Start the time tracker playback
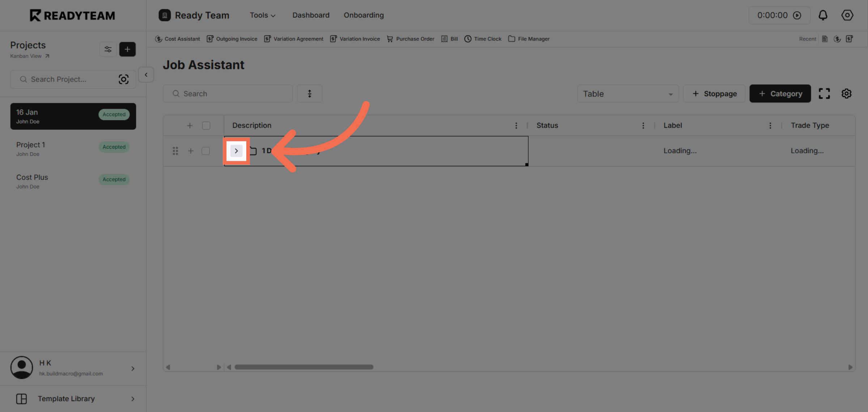868x412 pixels. click(798, 15)
